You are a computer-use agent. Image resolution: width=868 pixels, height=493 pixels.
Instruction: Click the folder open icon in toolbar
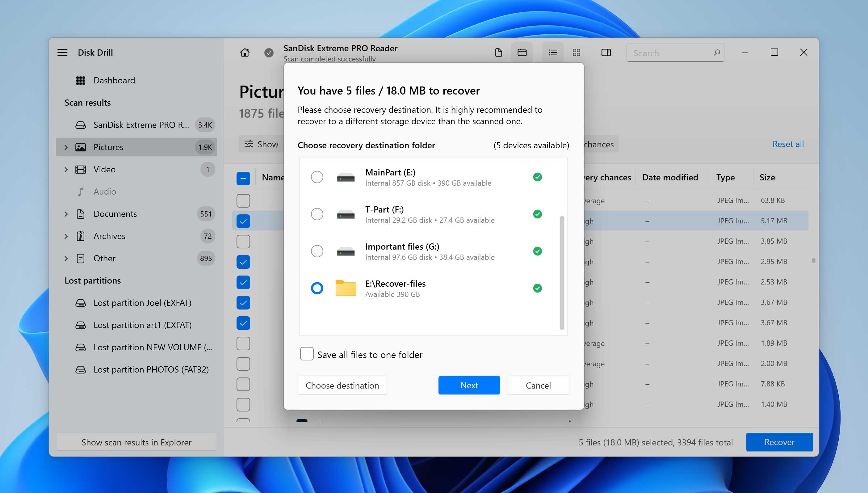tap(522, 53)
